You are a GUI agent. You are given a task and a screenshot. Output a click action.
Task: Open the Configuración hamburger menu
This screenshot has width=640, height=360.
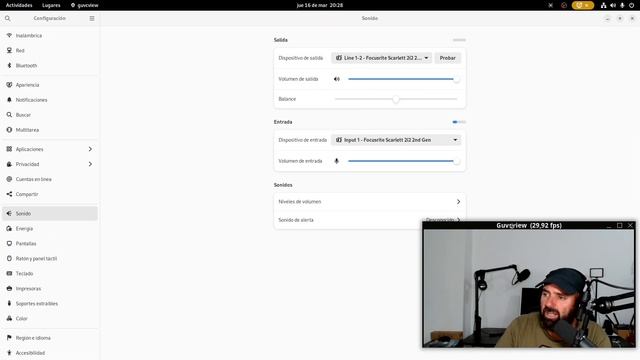coord(92,18)
